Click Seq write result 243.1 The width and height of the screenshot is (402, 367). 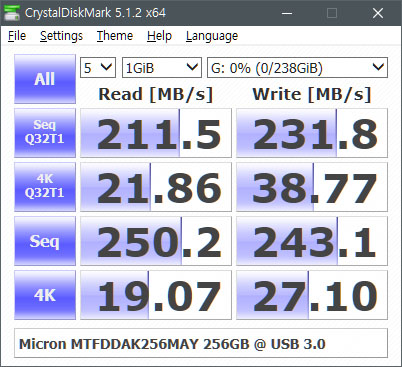pyautogui.click(x=312, y=241)
